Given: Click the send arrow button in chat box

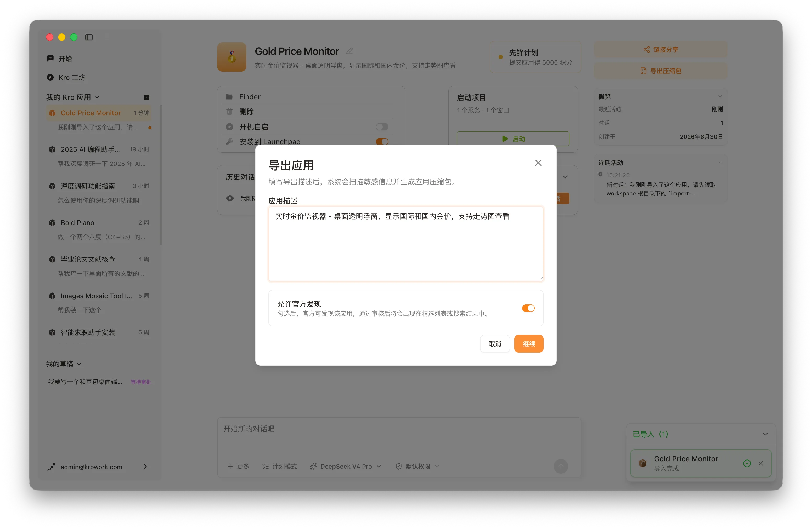Looking at the screenshot, I should (561, 466).
